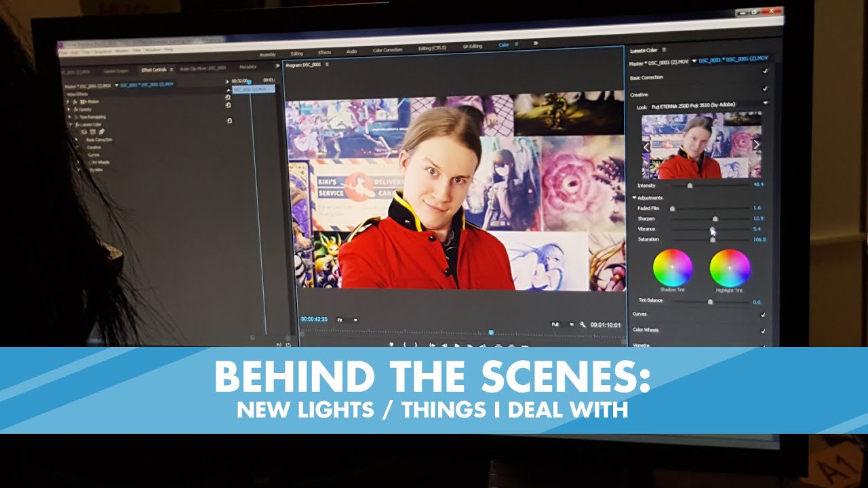Expand Basic Correction in Effect Controls
Screen dimensions: 868x488
(x=77, y=140)
